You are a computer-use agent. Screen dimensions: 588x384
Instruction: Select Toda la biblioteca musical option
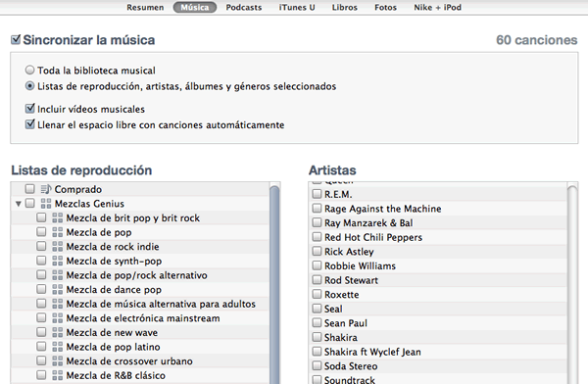[29, 71]
